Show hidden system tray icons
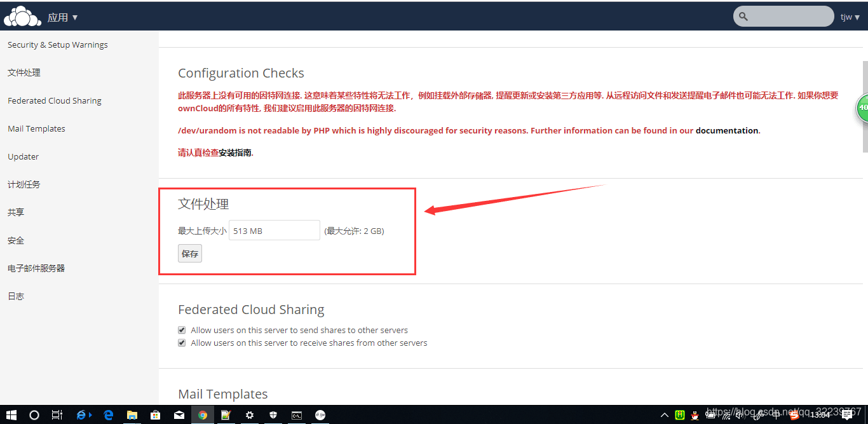The width and height of the screenshot is (868, 424). coord(665,415)
